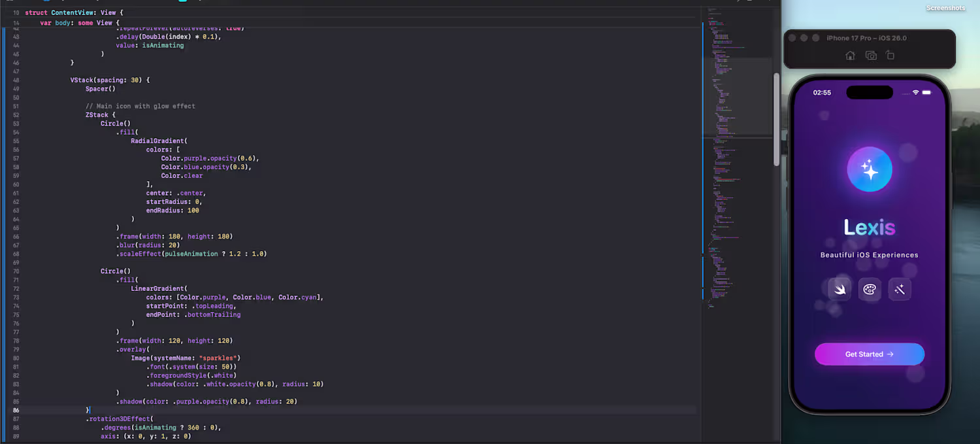Click the 02:55 clock in simulator
This screenshot has height=444, width=980.
[822, 93]
